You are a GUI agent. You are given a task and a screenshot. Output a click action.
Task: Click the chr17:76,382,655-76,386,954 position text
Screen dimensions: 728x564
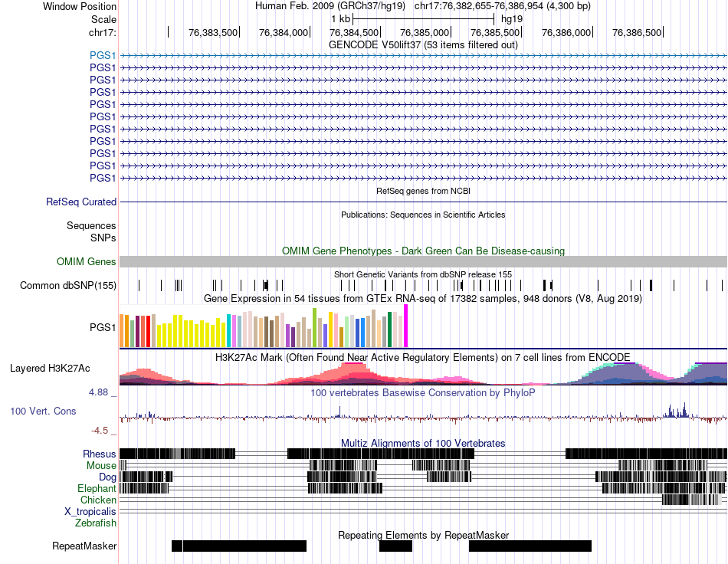click(503, 6)
